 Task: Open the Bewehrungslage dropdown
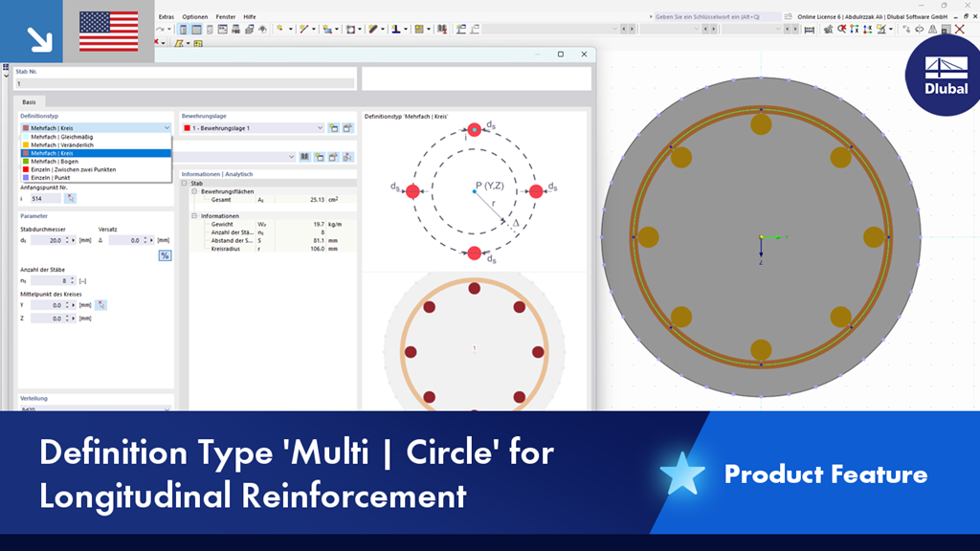[253, 128]
